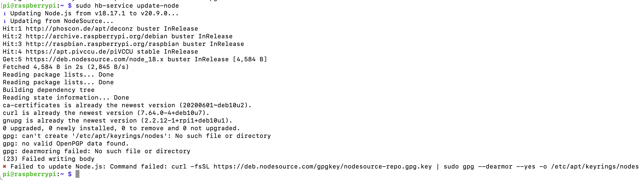Click the "gpg: dearmoring failed" message

tap(96, 151)
